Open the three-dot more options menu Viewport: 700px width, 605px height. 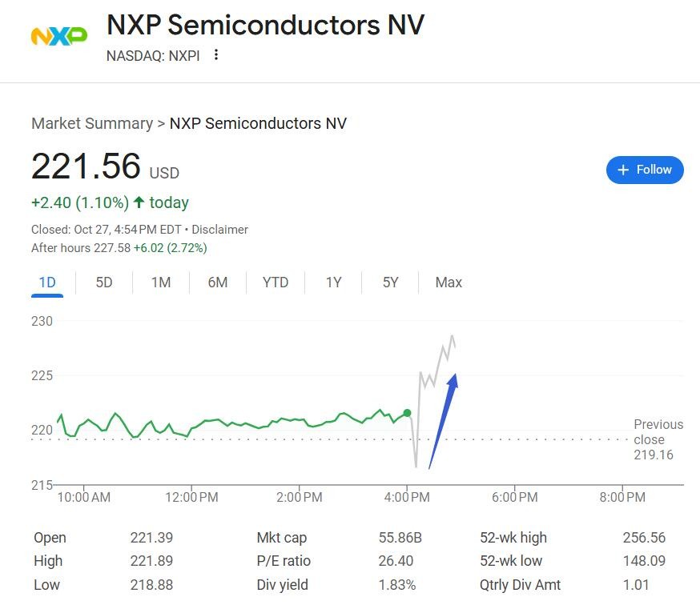click(x=216, y=55)
